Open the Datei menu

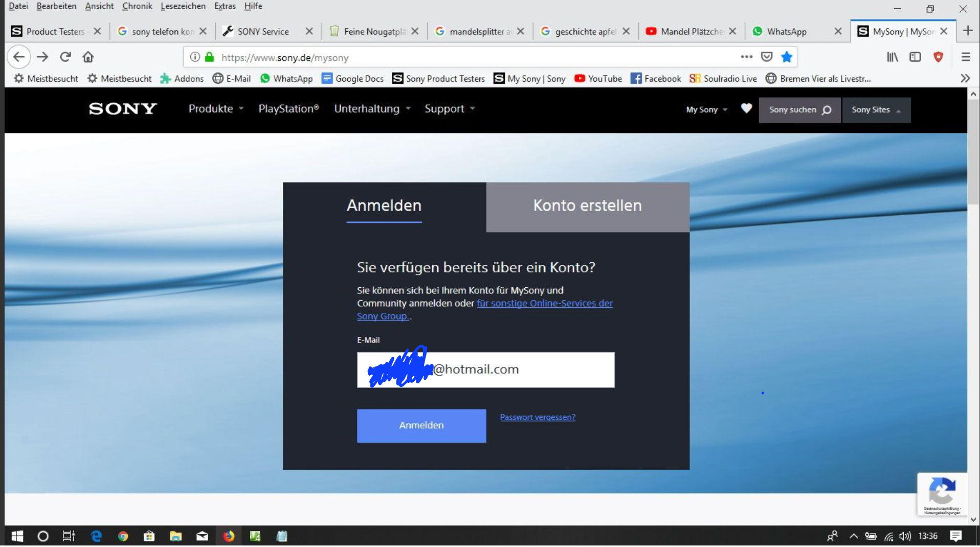[18, 6]
